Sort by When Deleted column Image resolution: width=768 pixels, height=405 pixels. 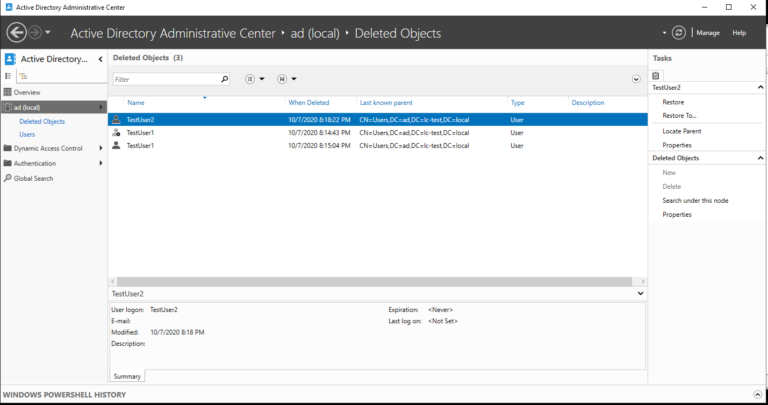coord(309,102)
